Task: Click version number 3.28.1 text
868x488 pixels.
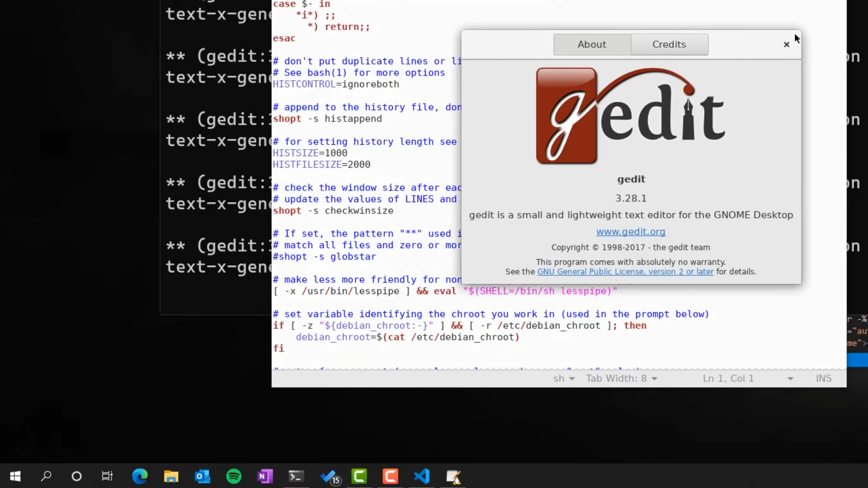Action: tap(631, 198)
